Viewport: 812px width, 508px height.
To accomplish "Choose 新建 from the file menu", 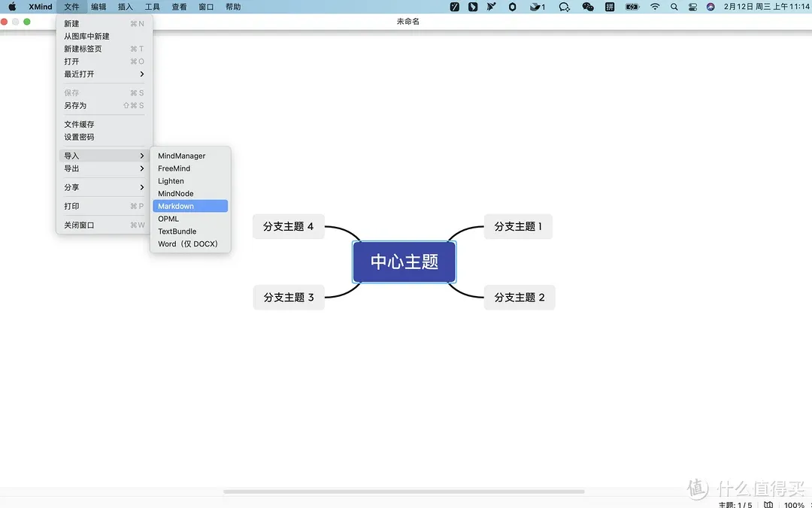I will 104,24.
